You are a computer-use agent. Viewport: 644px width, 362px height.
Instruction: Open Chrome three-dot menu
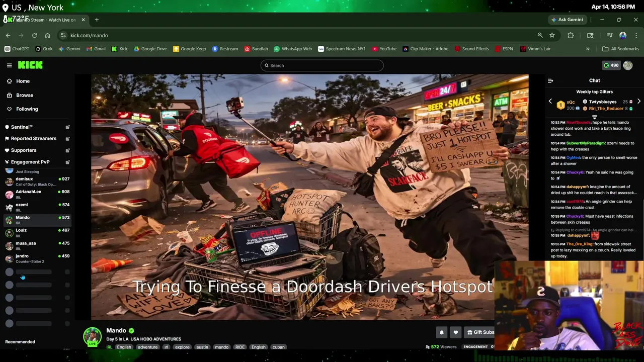click(636, 36)
